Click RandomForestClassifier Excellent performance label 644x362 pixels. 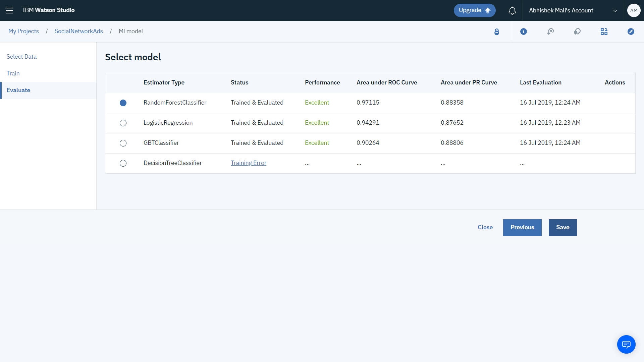tap(317, 103)
